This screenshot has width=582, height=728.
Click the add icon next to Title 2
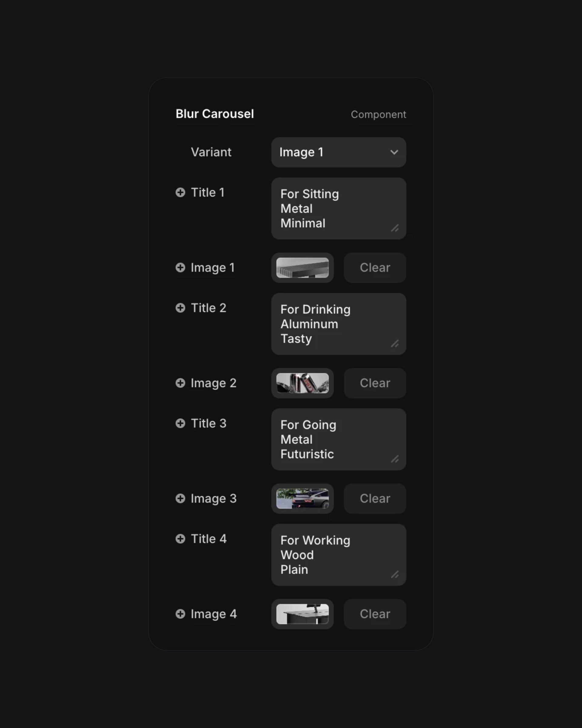pos(180,308)
